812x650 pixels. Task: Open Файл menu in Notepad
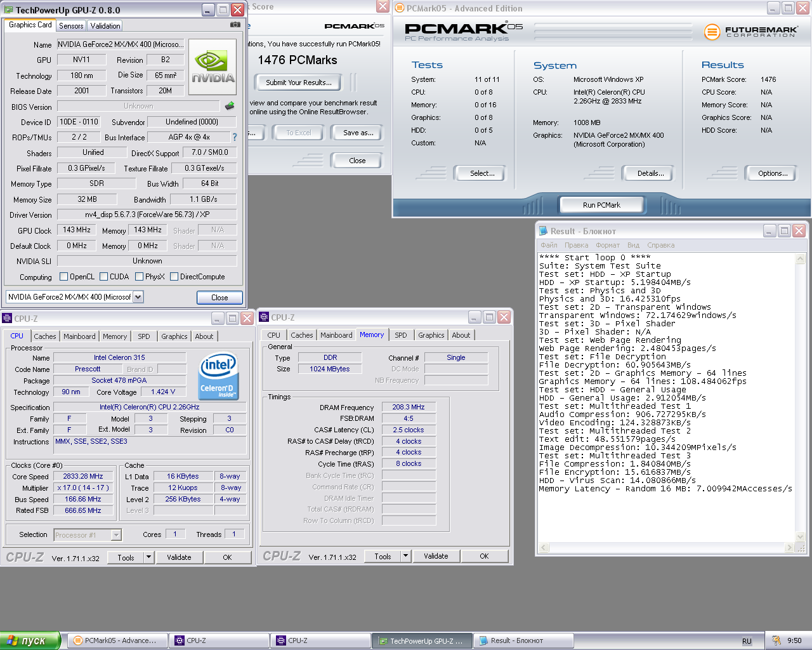(x=549, y=245)
